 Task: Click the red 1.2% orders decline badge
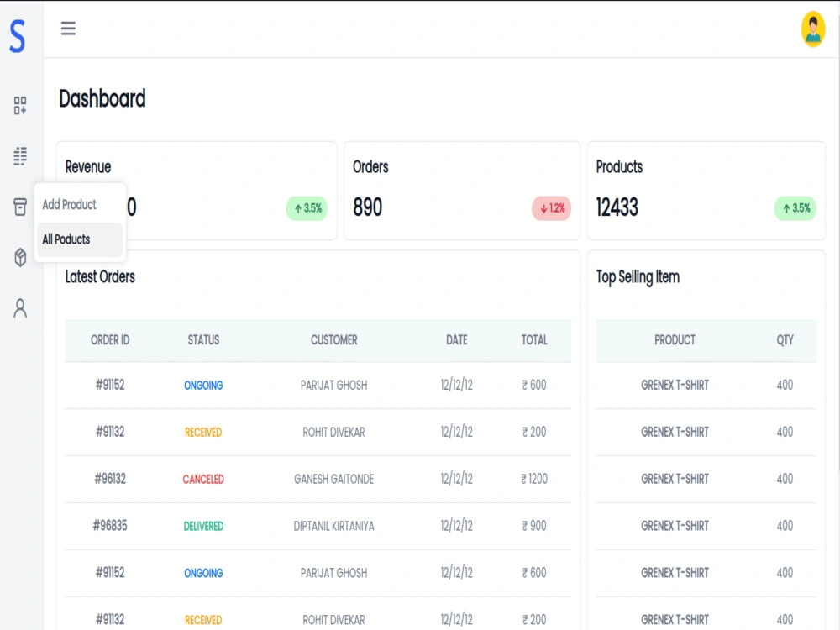click(x=551, y=208)
